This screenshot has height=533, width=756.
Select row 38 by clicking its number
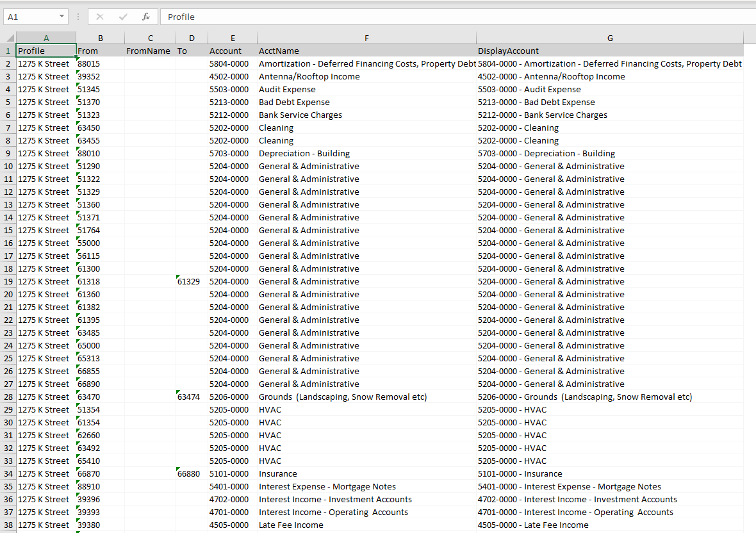[8, 525]
